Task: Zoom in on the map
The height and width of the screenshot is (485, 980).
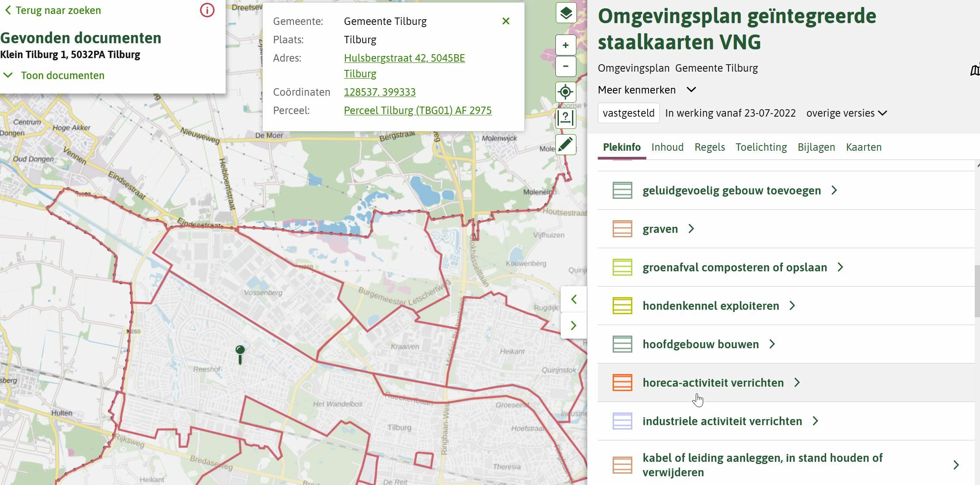Action: click(565, 45)
